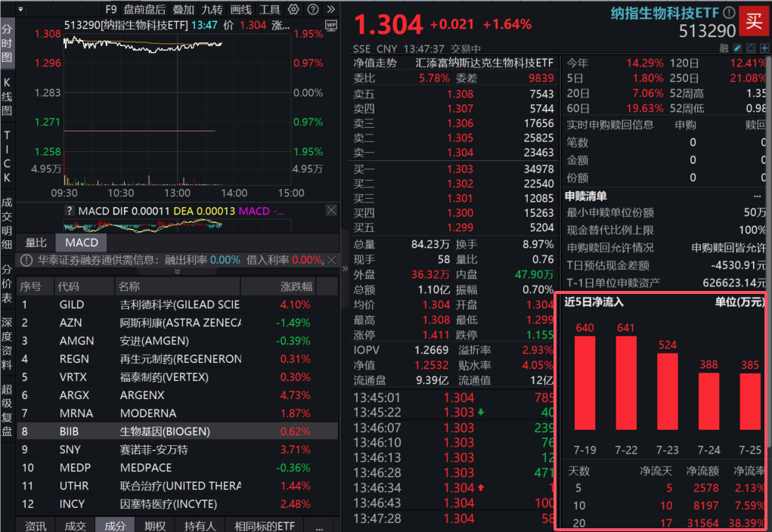772x532 pixels.
Task: Open MACD indicator help question mark
Action: point(70,211)
